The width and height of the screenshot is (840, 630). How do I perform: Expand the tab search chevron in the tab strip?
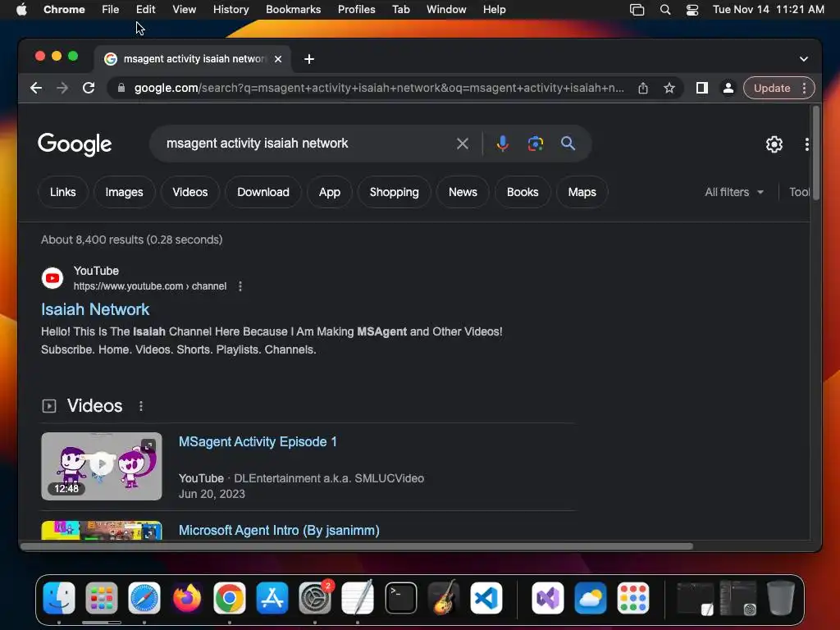pyautogui.click(x=804, y=59)
